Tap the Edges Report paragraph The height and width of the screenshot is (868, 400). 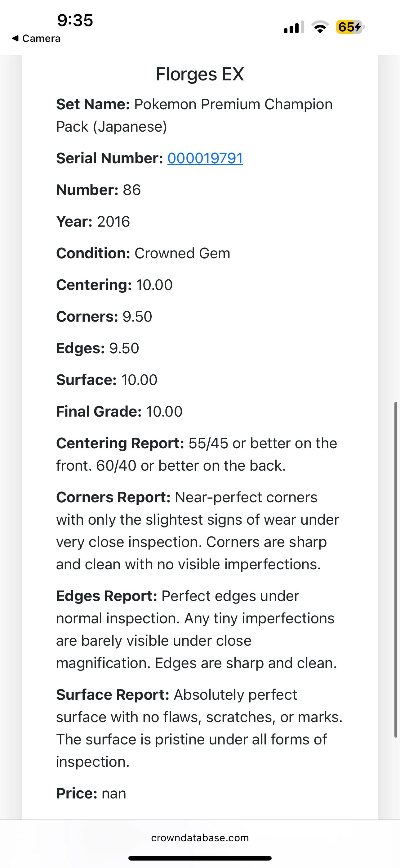click(x=197, y=630)
